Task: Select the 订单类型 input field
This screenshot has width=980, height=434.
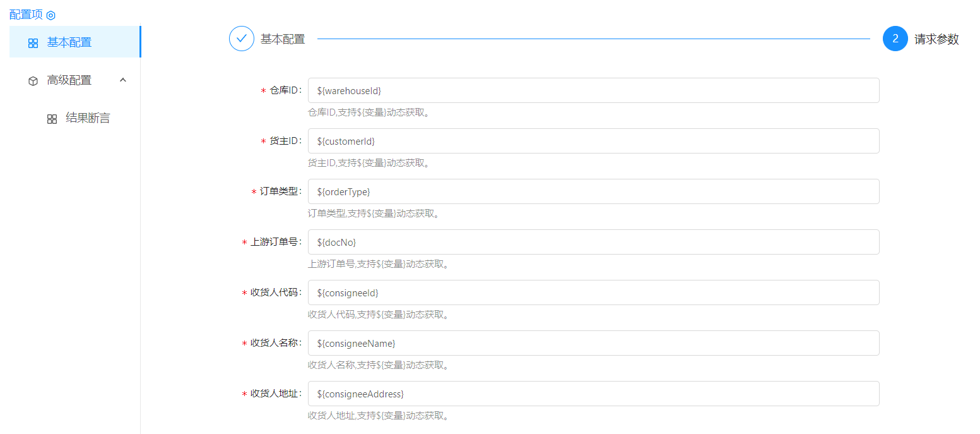Action: point(593,191)
